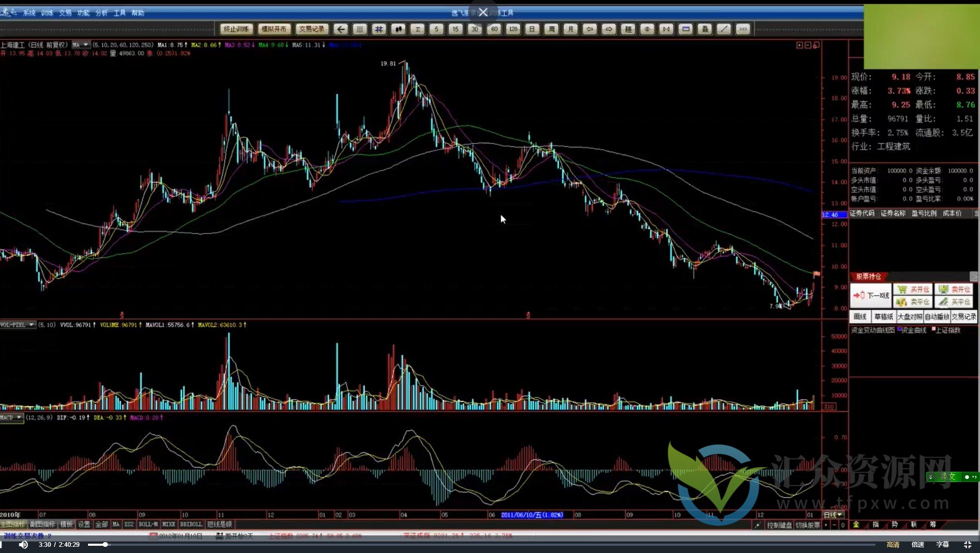Click the video progress bar slider
Screen dimensions: 980x553
[105, 545]
